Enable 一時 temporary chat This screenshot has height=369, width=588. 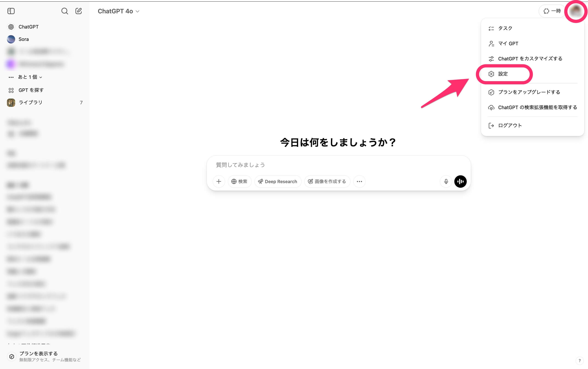(552, 11)
